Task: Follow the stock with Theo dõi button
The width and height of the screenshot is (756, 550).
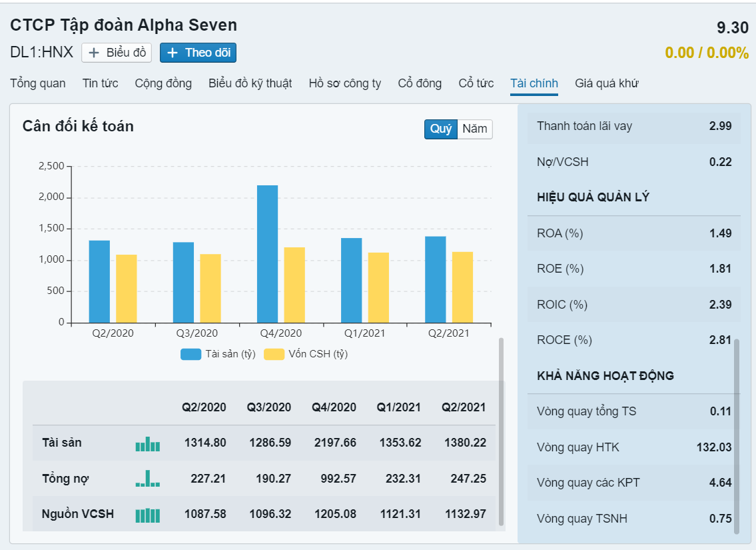Action: pyautogui.click(x=198, y=53)
